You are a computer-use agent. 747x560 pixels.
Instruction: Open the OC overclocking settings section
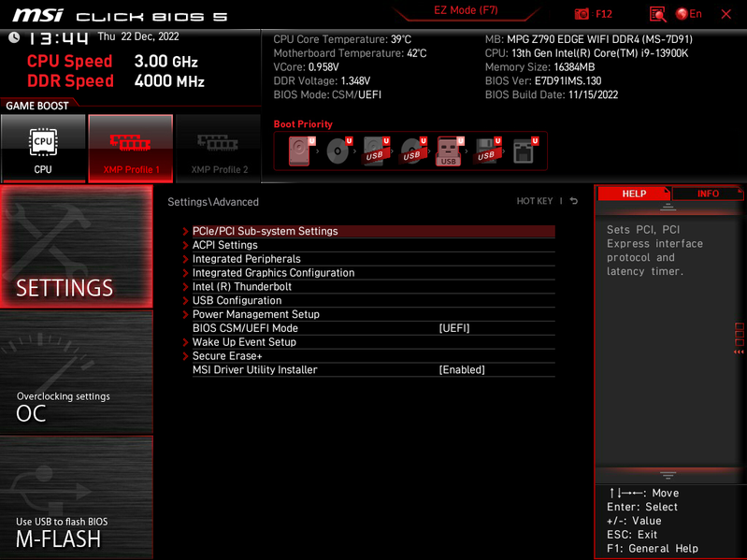click(77, 371)
